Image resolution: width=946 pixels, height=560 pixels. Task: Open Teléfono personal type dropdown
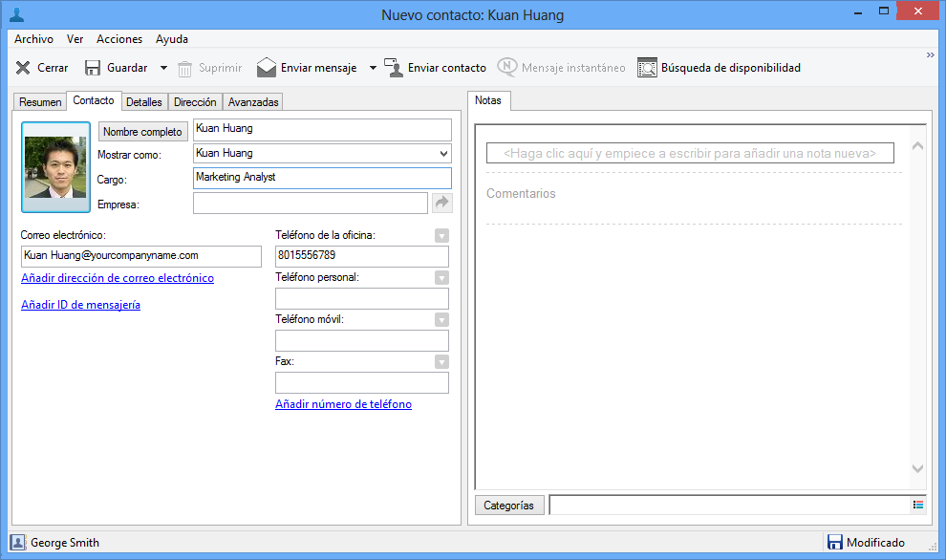click(441, 278)
